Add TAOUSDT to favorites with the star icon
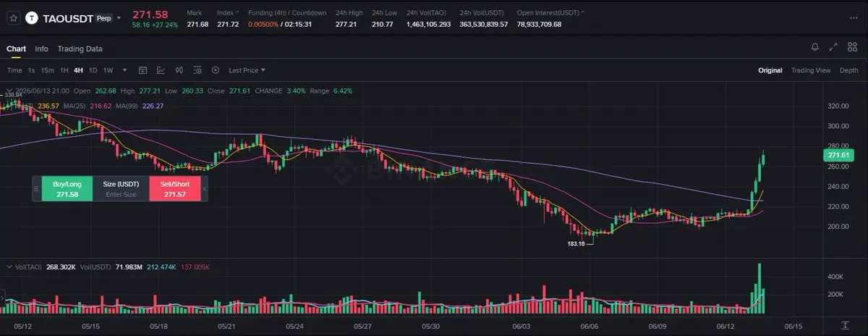This screenshot has height=336, width=868. tap(13, 17)
